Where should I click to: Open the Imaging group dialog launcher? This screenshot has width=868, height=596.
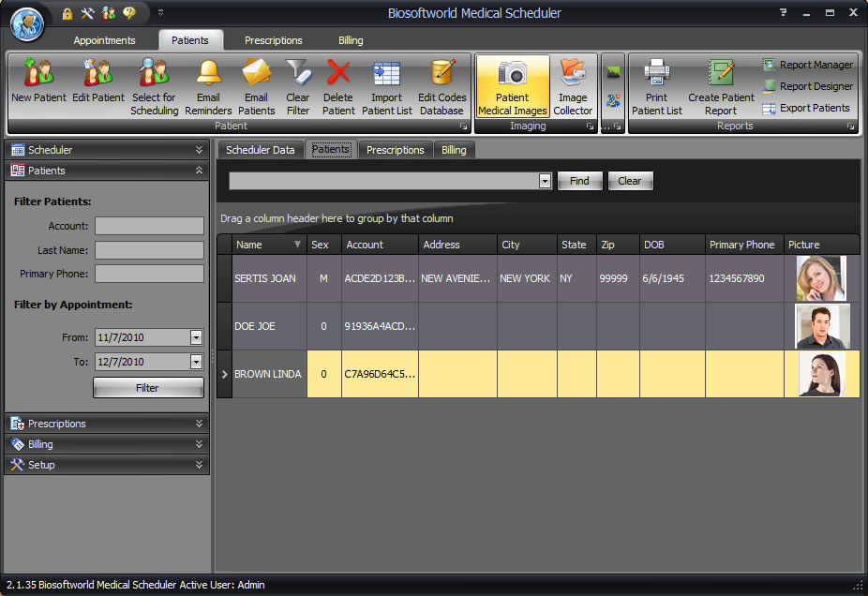pyautogui.click(x=591, y=127)
